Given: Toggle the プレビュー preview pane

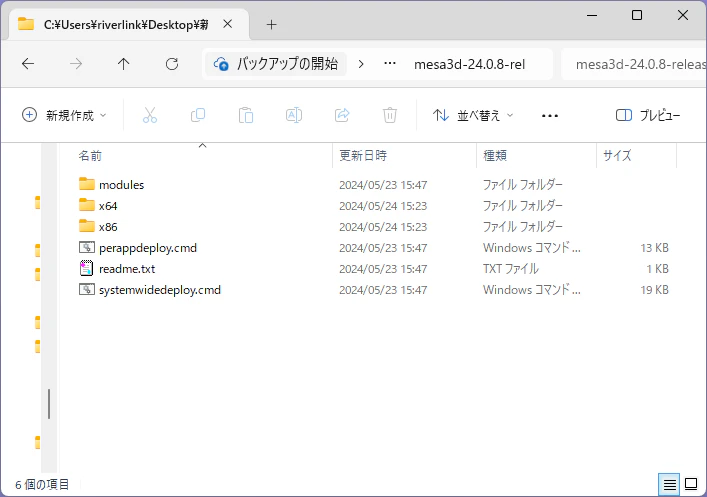Looking at the screenshot, I should pos(648,115).
